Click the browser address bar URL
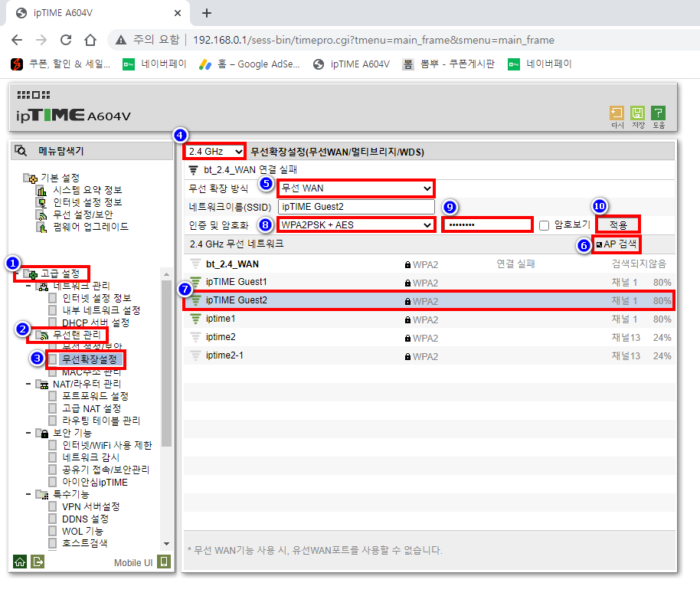This screenshot has width=700, height=596. coord(374,40)
